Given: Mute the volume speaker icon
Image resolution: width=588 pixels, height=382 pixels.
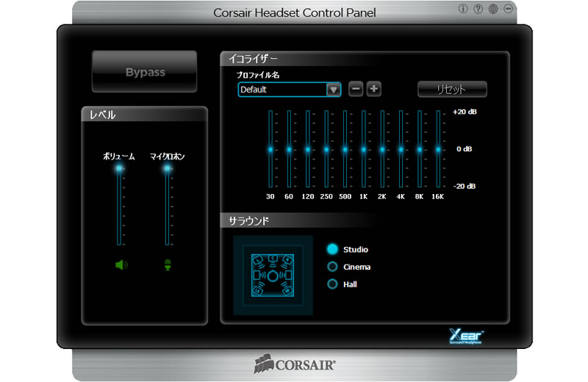Looking at the screenshot, I should [121, 265].
